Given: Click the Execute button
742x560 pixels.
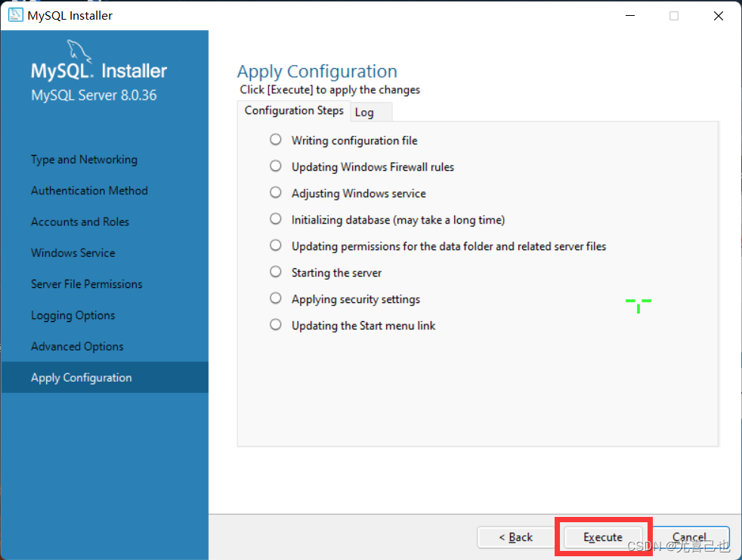Looking at the screenshot, I should (603, 537).
